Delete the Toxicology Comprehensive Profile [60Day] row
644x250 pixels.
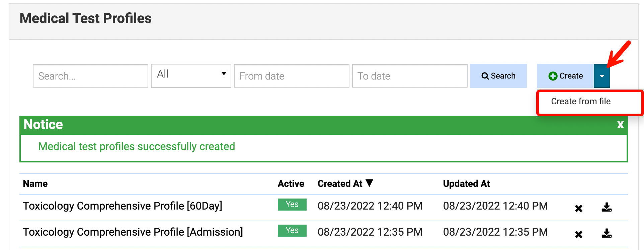(578, 208)
